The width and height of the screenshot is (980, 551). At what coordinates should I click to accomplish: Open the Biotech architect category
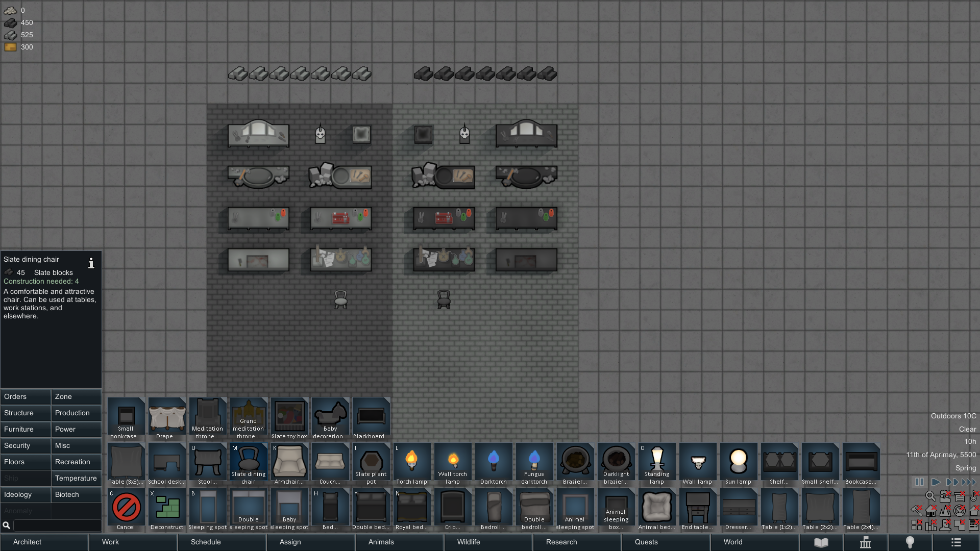[77, 494]
